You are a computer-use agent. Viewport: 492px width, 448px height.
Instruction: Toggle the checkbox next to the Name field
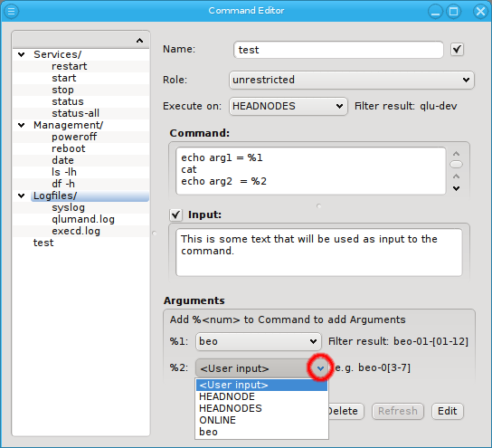pos(457,49)
